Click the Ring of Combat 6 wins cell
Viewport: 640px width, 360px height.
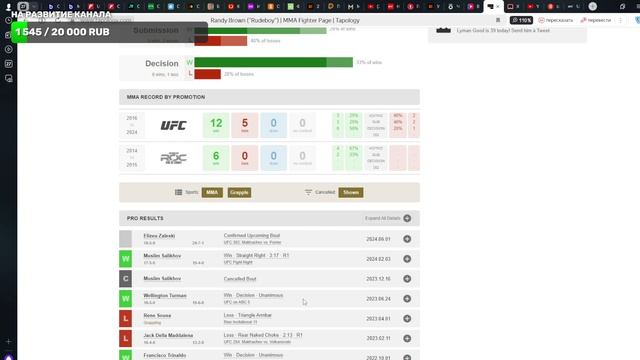pos(216,158)
